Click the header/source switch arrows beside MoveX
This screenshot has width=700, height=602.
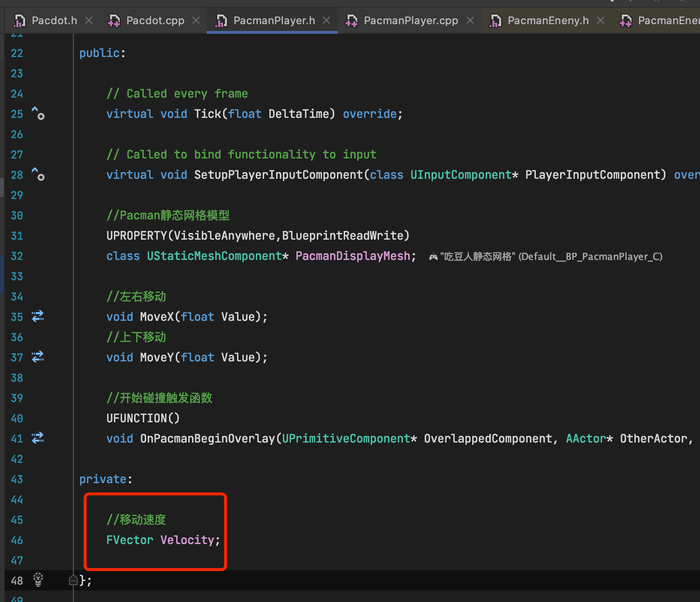tap(37, 316)
